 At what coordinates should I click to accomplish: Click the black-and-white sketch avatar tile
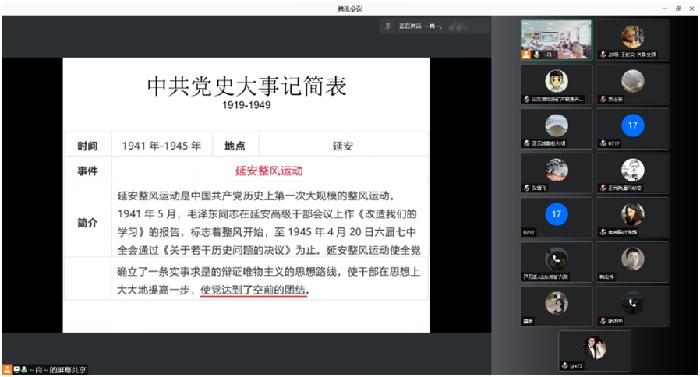point(633,173)
